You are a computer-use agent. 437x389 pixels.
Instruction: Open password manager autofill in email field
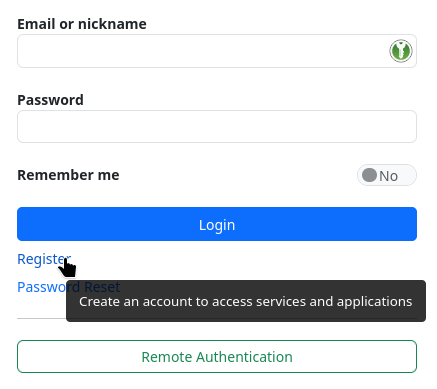401,51
